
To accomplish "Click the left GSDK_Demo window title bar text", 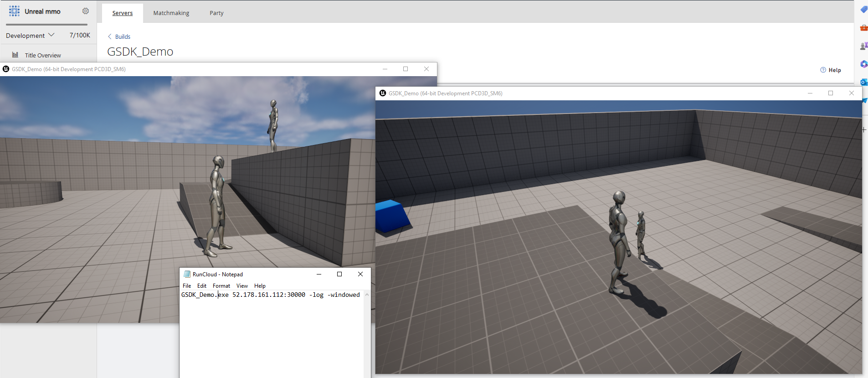I will [x=69, y=69].
